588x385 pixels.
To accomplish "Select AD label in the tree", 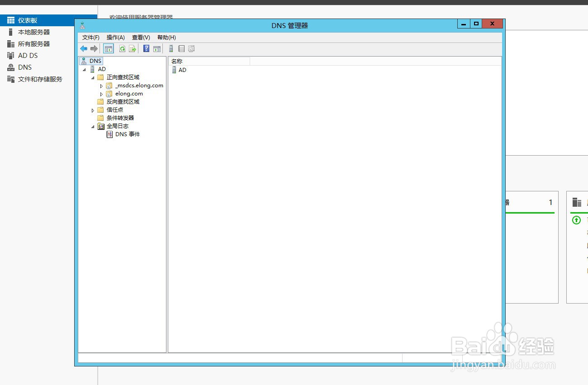I will coord(102,69).
